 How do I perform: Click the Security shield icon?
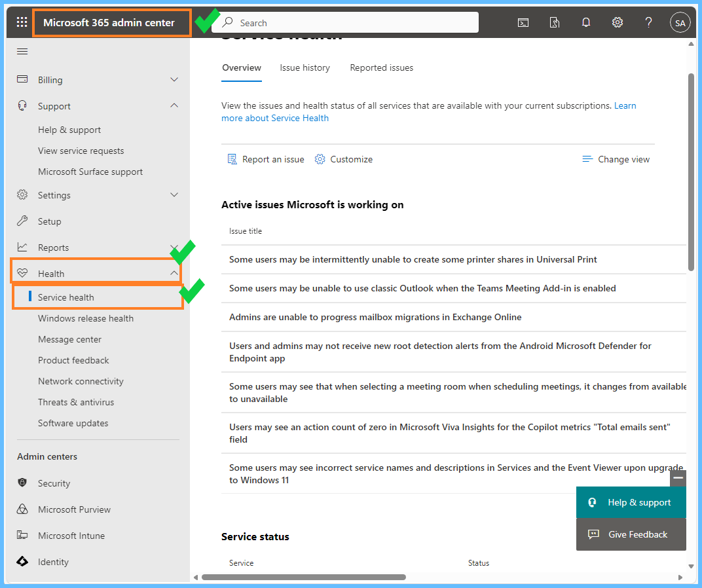point(22,483)
